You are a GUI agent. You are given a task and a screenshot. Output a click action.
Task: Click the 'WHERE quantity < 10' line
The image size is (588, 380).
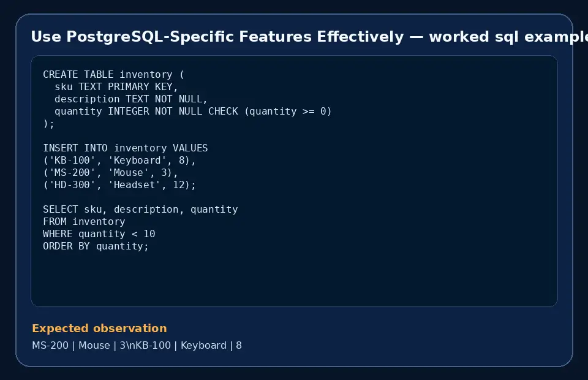(99, 234)
